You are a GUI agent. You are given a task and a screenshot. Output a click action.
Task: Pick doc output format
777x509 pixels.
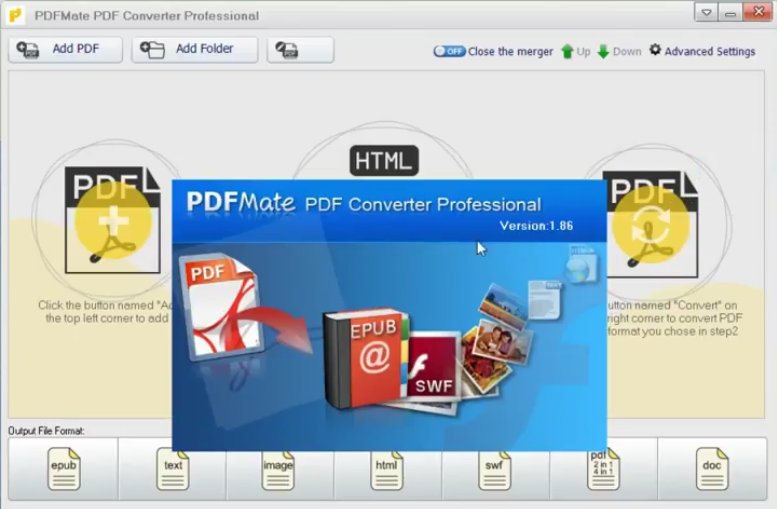tap(711, 468)
